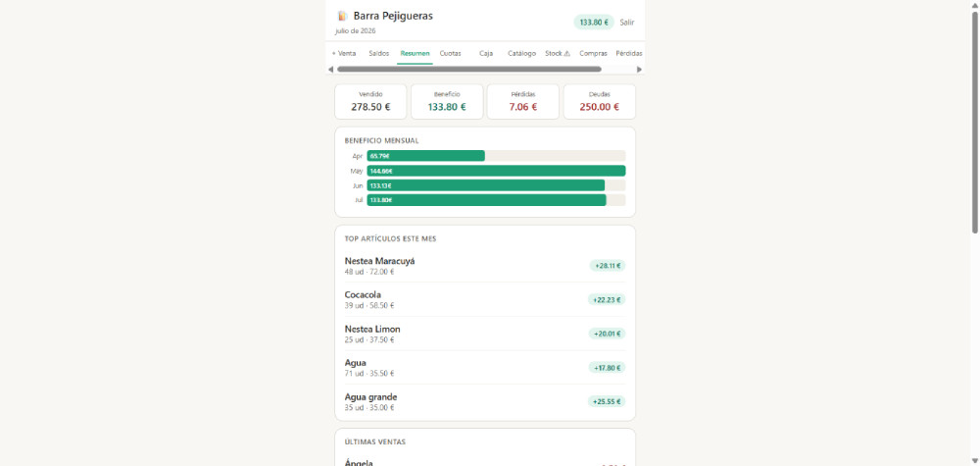
Task: Click the Jun 133.13€ profit bar
Action: (486, 185)
